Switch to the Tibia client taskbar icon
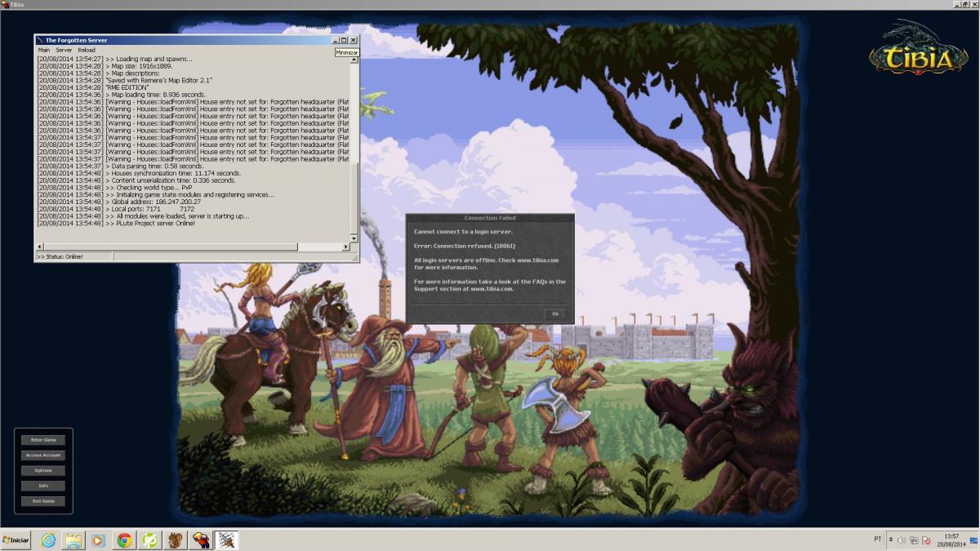The width and height of the screenshot is (980, 551). [200, 540]
